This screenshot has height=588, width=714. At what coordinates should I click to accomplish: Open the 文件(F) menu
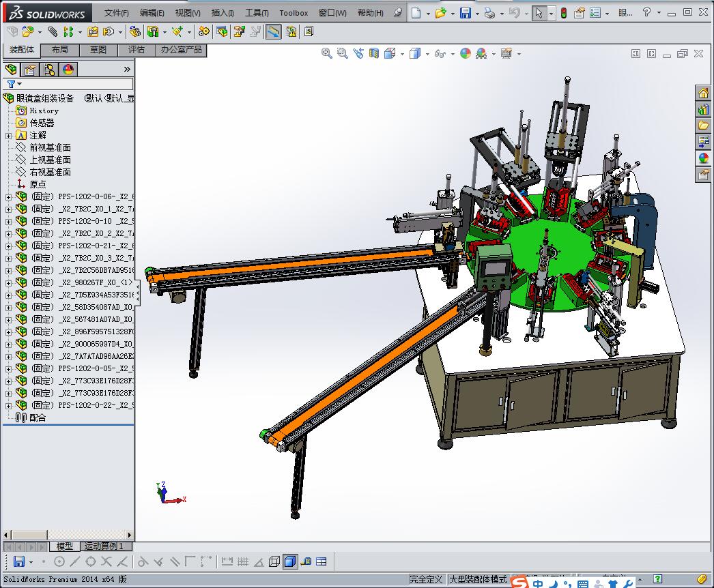116,13
